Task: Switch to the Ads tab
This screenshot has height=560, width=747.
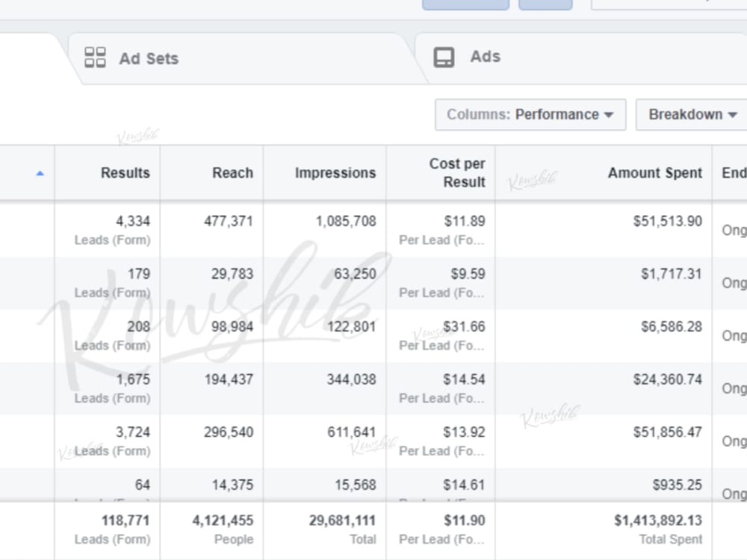Action: coord(484,56)
